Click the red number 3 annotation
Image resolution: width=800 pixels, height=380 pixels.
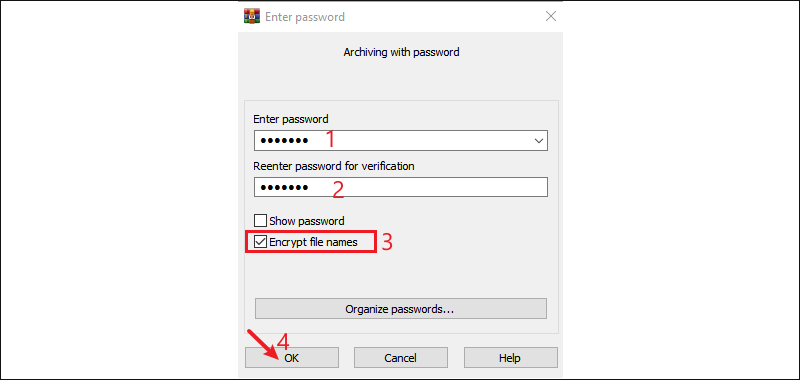click(x=387, y=242)
